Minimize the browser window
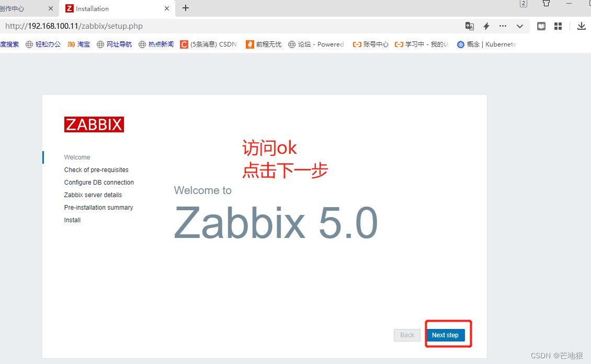This screenshot has width=591, height=364. (569, 3)
